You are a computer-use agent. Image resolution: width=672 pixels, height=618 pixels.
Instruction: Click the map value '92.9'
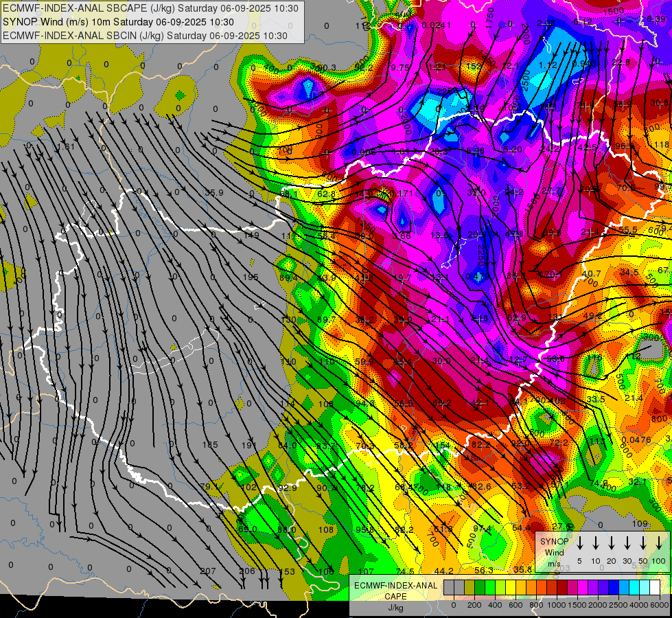pos(287,488)
